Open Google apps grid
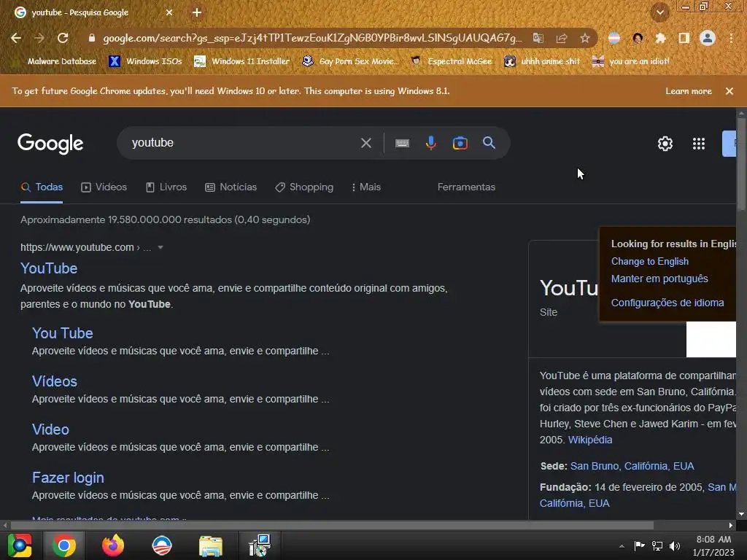This screenshot has height=560, width=747. (699, 144)
